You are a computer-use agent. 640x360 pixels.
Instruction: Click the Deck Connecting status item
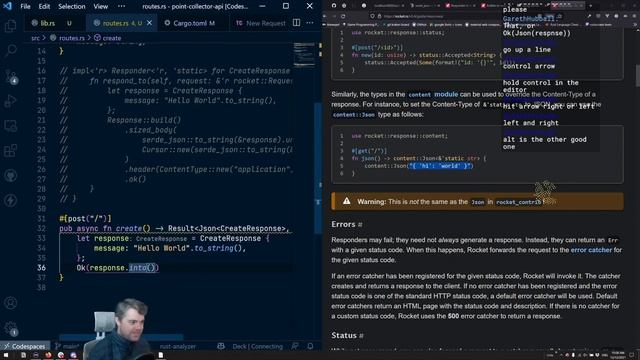click(258, 346)
